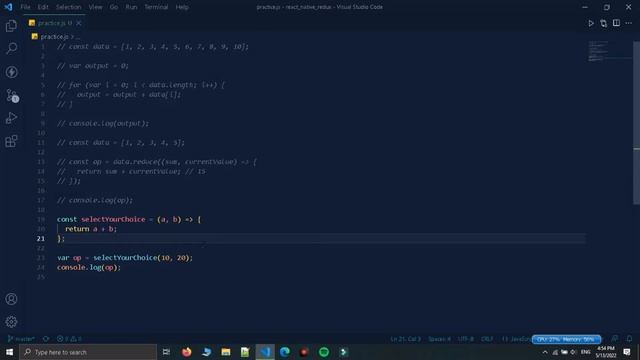Close the practice.js editor tab
The width and height of the screenshot is (640, 360).
(79, 23)
